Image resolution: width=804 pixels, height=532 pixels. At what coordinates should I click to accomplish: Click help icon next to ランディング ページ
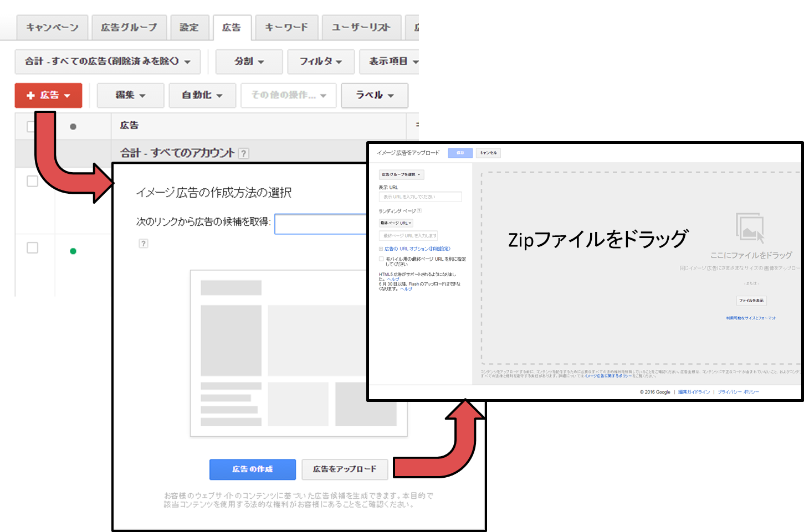pyautogui.click(x=419, y=211)
